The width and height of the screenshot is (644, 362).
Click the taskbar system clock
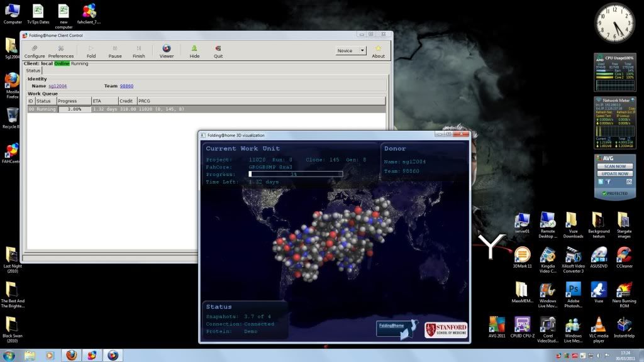(x=626, y=356)
